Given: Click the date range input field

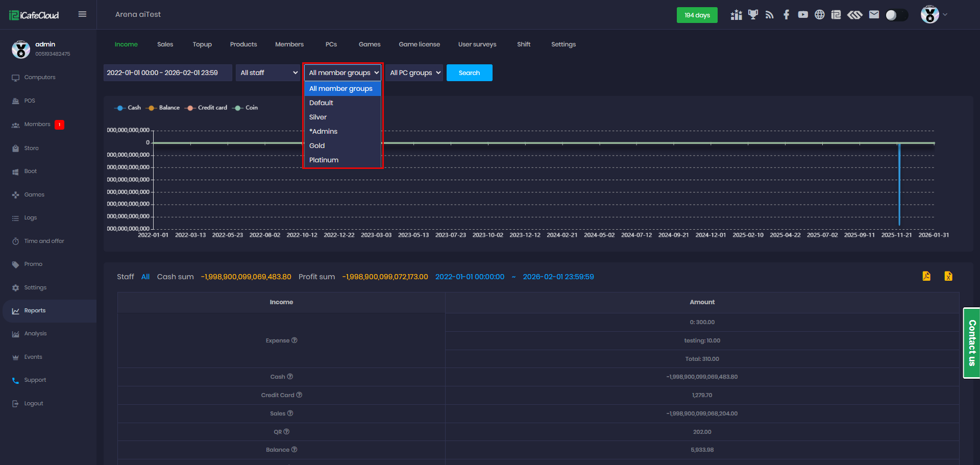Looking at the screenshot, I should (x=167, y=72).
